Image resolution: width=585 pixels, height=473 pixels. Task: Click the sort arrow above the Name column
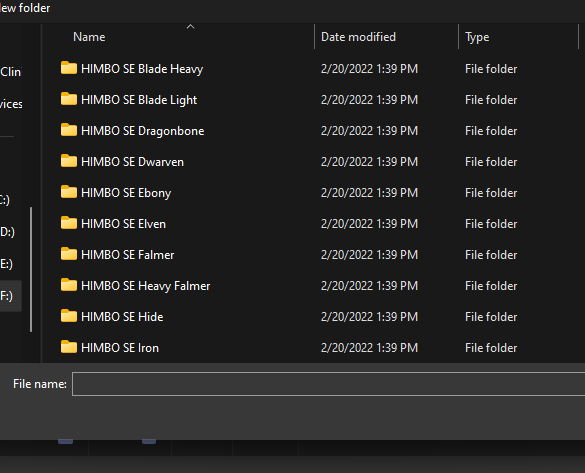pos(191,26)
